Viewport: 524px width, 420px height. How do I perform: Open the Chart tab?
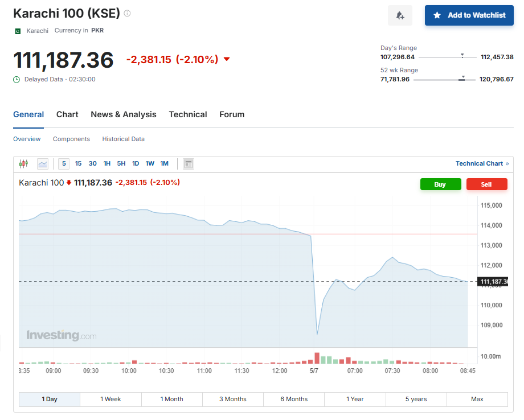67,114
